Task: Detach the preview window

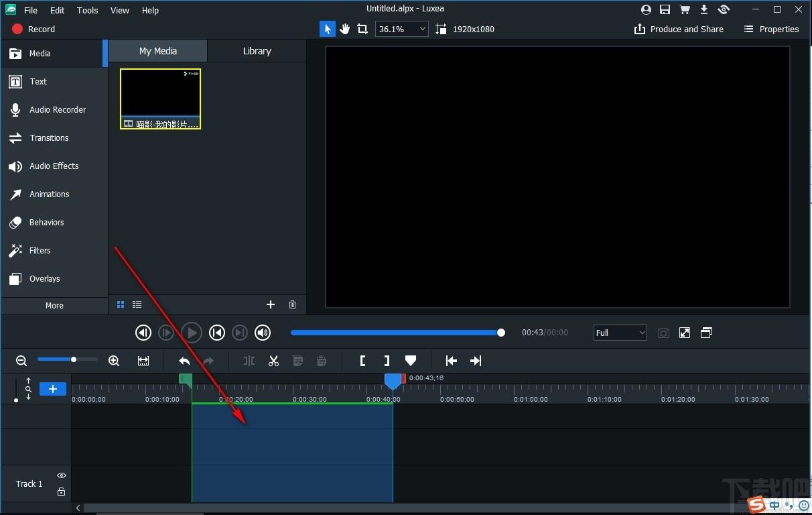Action: pyautogui.click(x=706, y=333)
